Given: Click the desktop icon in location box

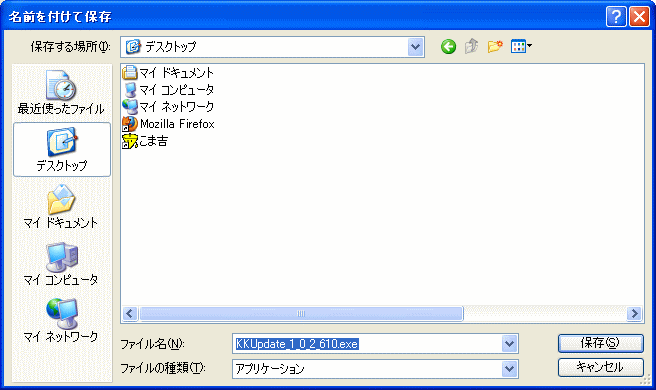Looking at the screenshot, I should coord(133,46).
